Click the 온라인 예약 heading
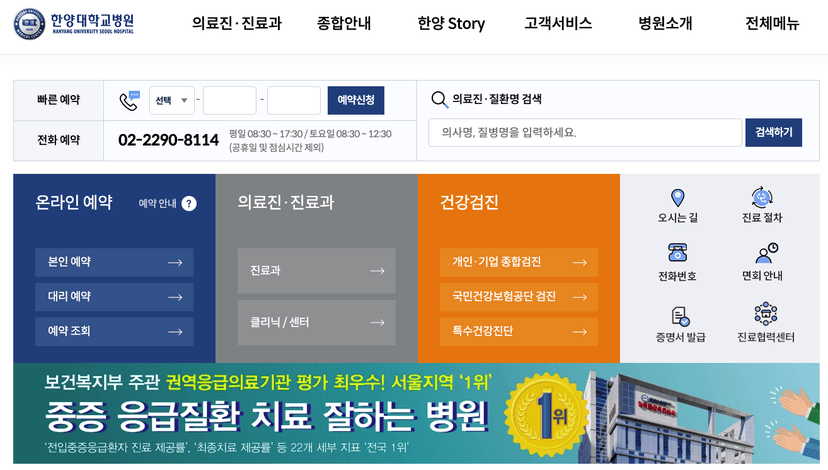Screen dimensions: 828x470 [74, 202]
